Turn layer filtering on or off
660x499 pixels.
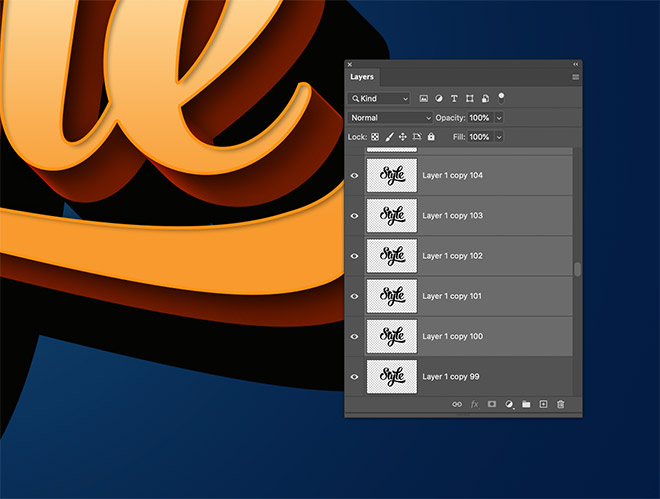(501, 98)
